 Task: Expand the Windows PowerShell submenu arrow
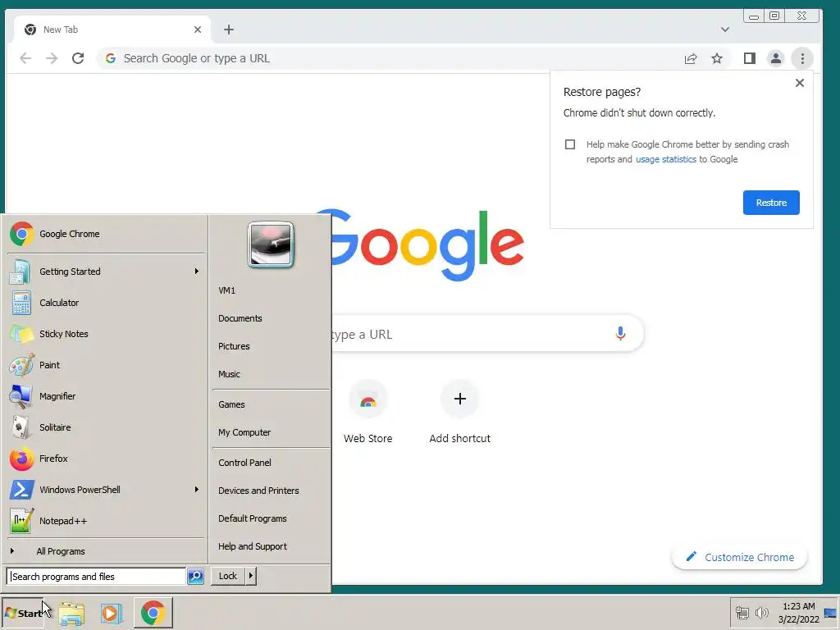coord(197,490)
